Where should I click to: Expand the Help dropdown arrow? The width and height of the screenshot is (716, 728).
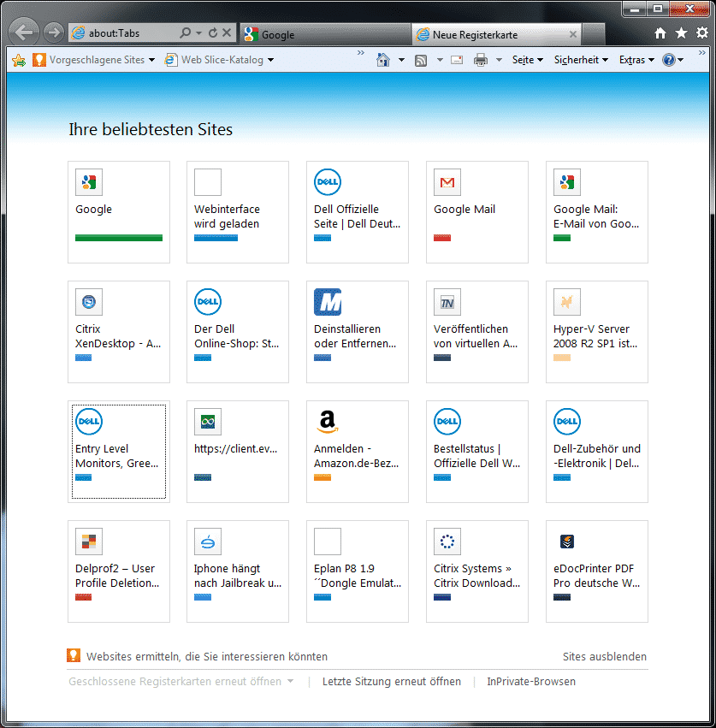pos(681,61)
